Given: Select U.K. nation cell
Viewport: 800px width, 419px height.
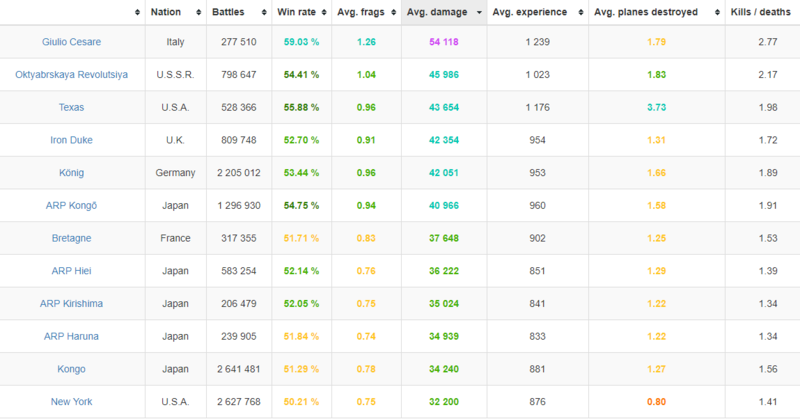Looking at the screenshot, I should 176,140.
